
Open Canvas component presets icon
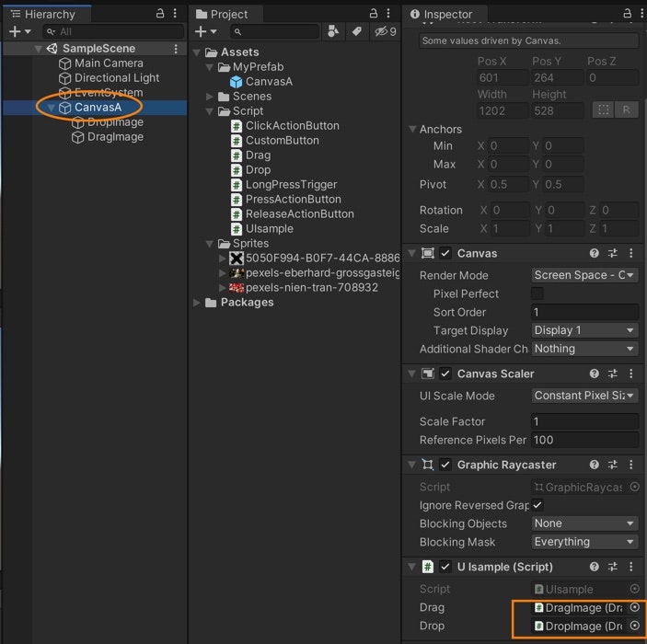pos(613,253)
